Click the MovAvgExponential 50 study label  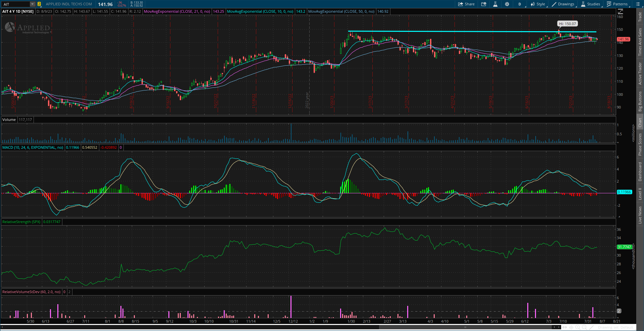[341, 11]
